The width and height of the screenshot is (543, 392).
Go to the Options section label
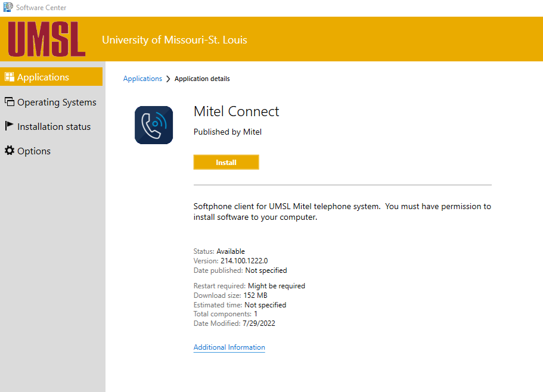(34, 151)
